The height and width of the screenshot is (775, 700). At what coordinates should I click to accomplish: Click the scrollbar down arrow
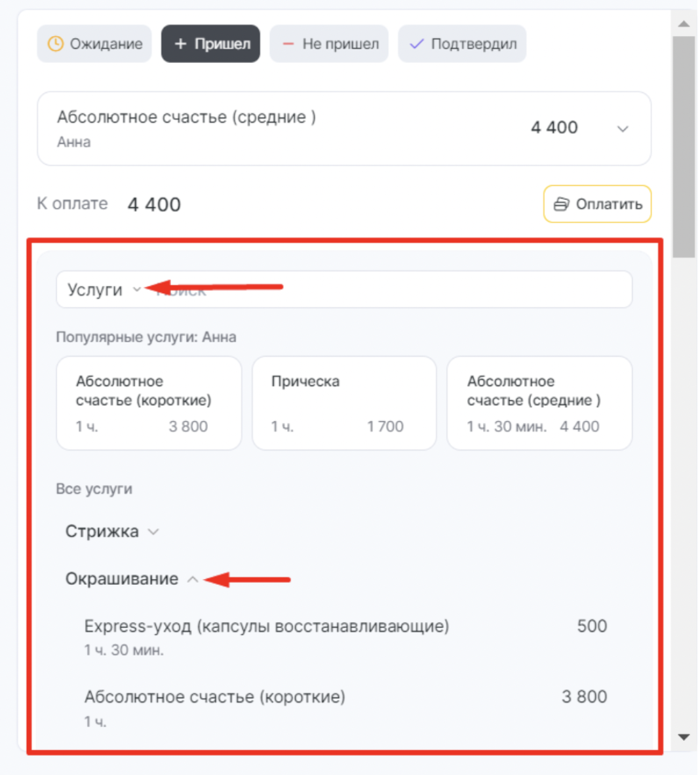[x=684, y=737]
